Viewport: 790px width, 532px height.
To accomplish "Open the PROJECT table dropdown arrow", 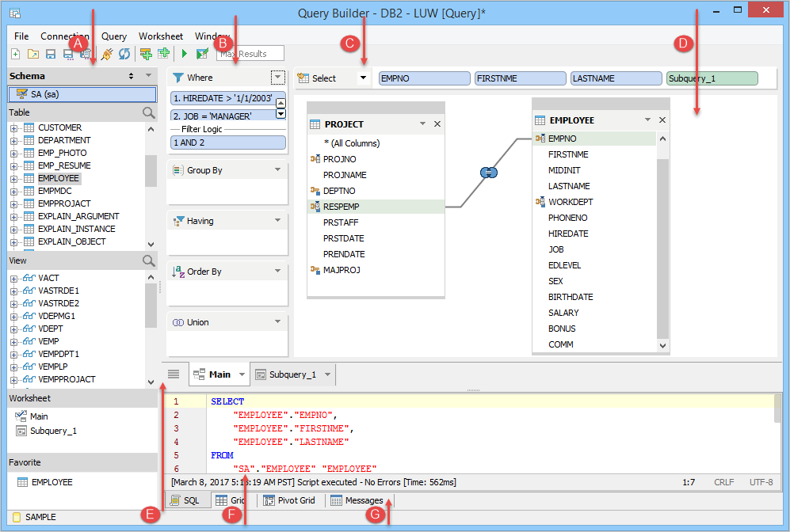I will 422,123.
